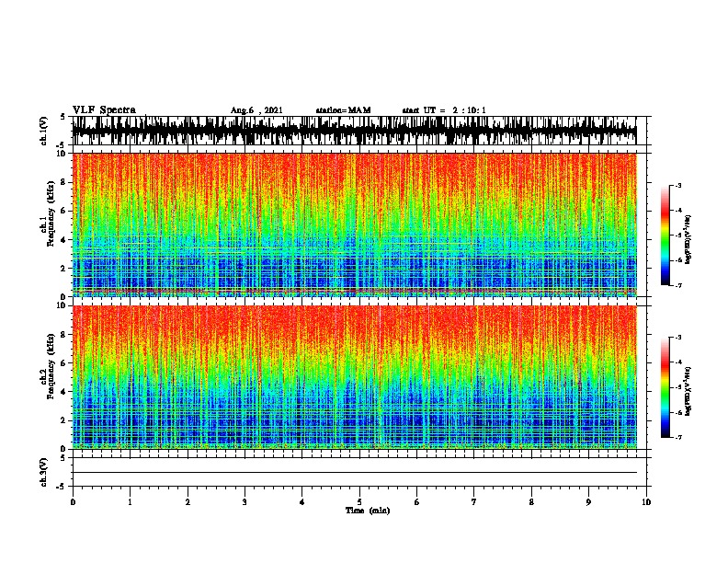Click time axis tick label '7'
This screenshot has height=563, width=728.
(x=474, y=502)
